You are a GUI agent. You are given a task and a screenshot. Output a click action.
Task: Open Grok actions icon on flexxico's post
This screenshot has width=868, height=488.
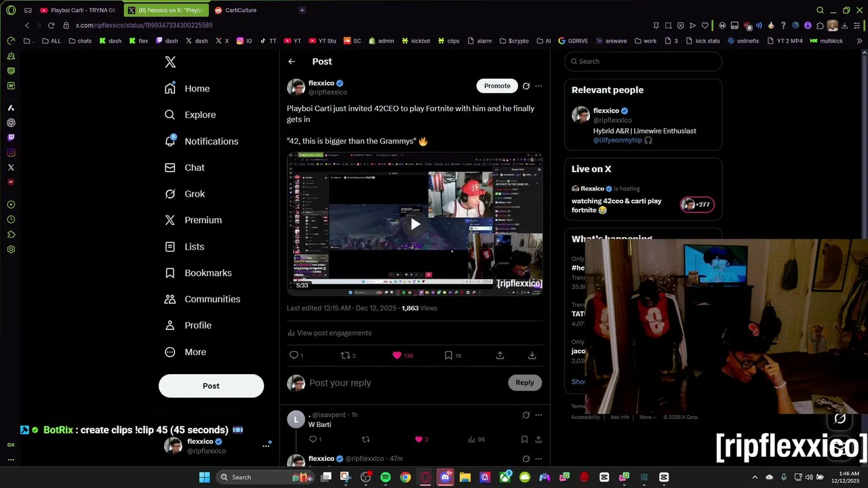coord(526,86)
